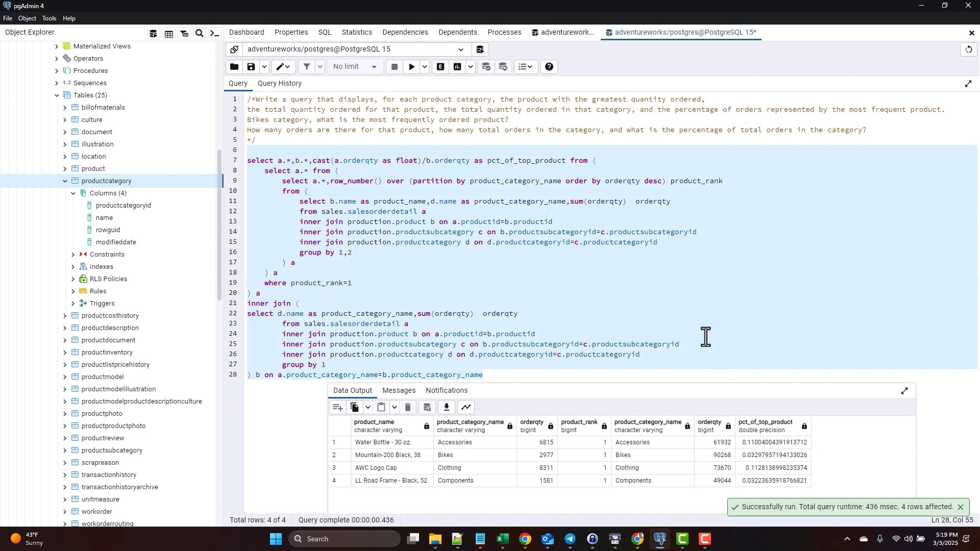980x551 pixels.
Task: Open file folder icon in query toolbar
Action: (x=234, y=67)
